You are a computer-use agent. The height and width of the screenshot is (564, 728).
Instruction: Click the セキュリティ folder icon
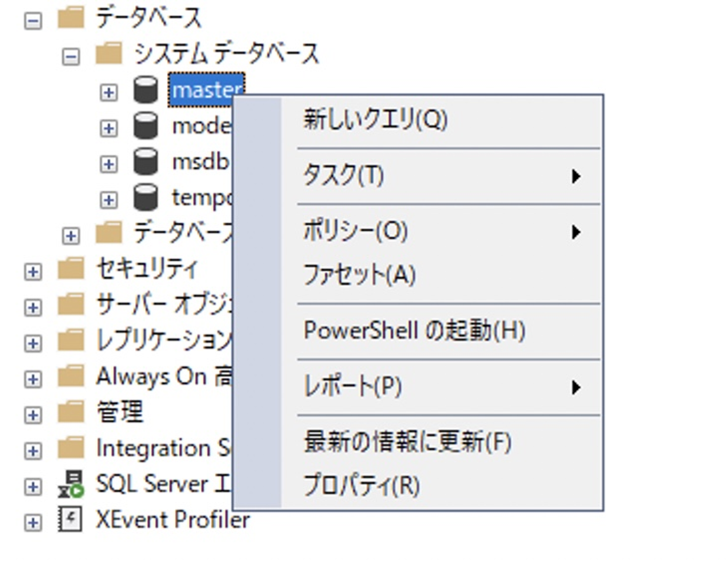(71, 269)
